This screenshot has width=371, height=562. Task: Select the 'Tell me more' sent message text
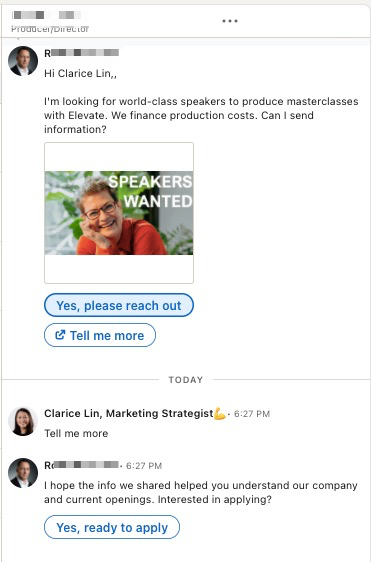pos(76,433)
